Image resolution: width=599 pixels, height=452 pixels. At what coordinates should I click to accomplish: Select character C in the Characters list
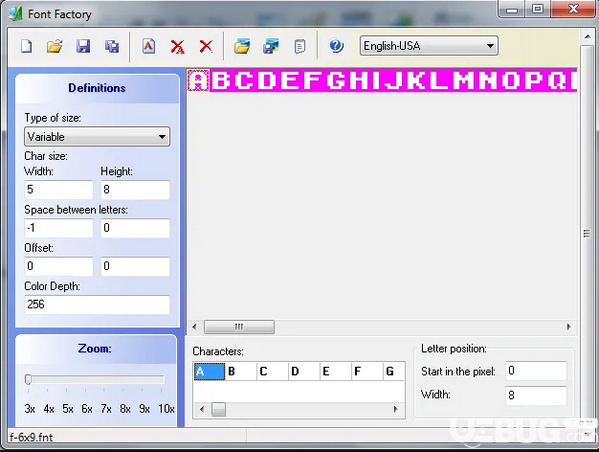(273, 371)
